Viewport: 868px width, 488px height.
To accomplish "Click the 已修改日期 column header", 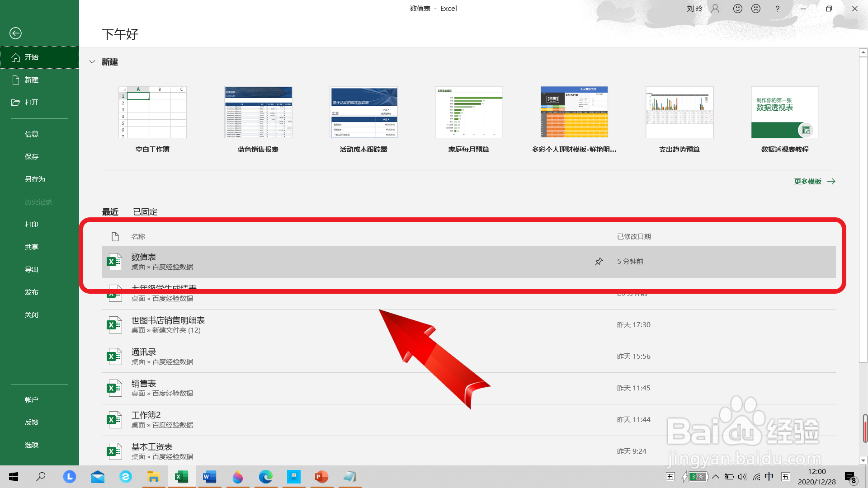I will (x=634, y=237).
